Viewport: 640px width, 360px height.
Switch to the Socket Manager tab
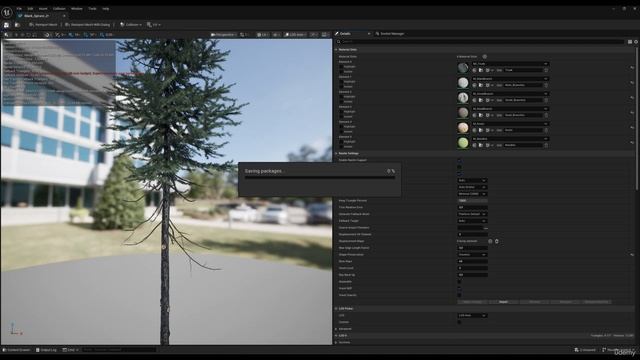(390, 34)
